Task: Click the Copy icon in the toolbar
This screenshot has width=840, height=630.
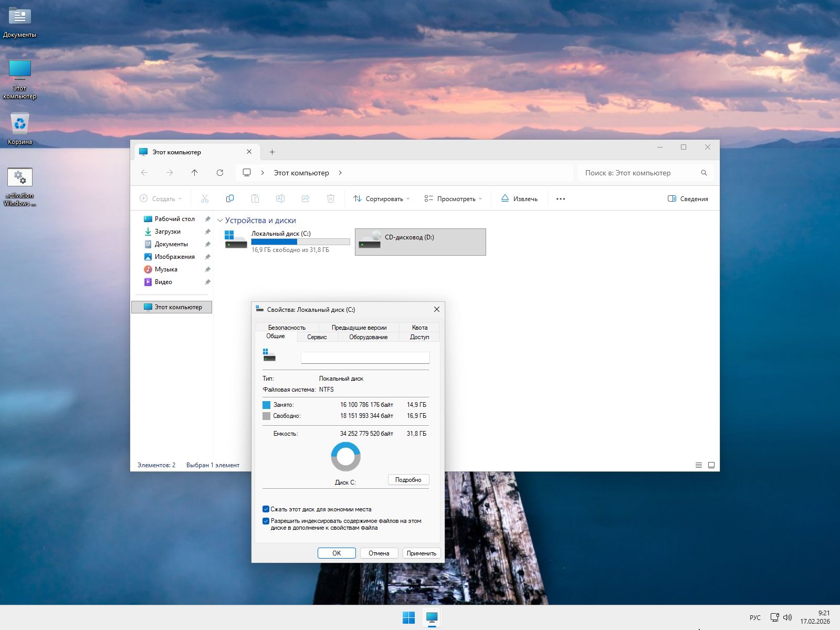Action: click(230, 198)
